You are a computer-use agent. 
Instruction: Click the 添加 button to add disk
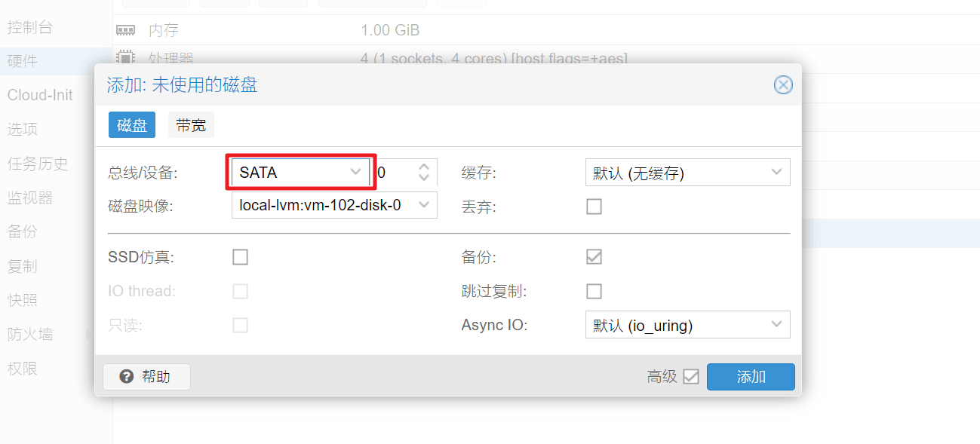click(x=751, y=376)
